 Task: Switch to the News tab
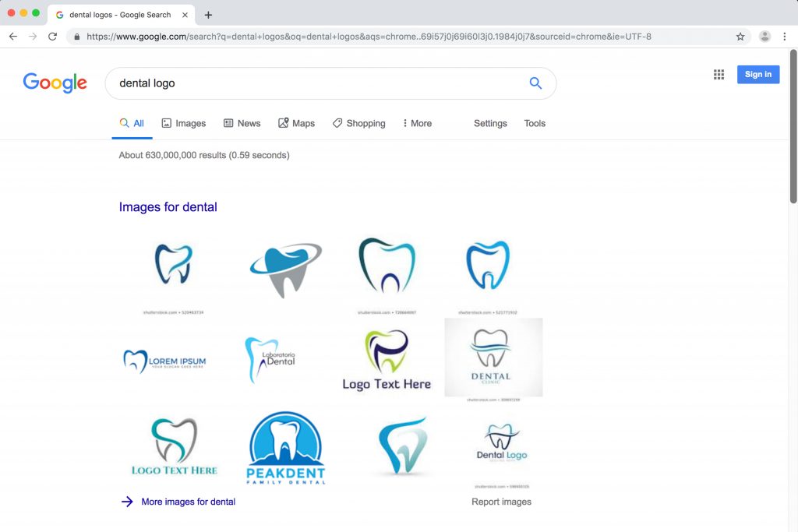click(242, 123)
